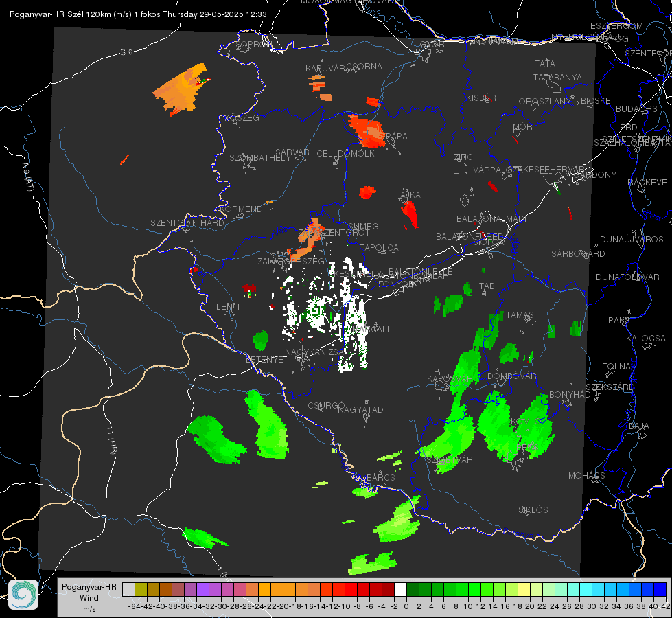Click the CSURGÓ city label
672x618 pixels.
[x=327, y=406]
